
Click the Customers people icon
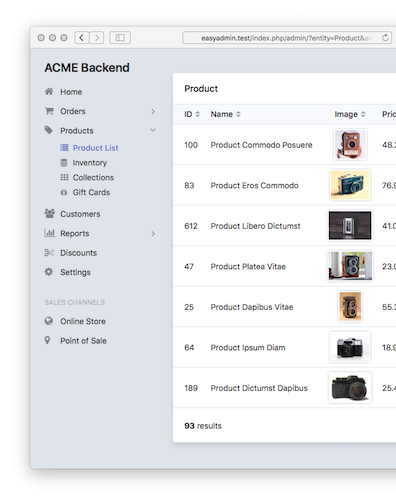pos(49,213)
